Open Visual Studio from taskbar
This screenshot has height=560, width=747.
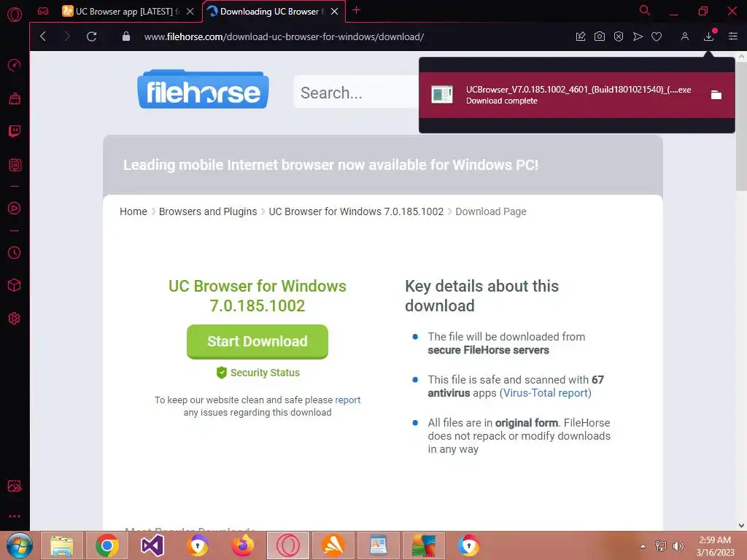coord(152,545)
